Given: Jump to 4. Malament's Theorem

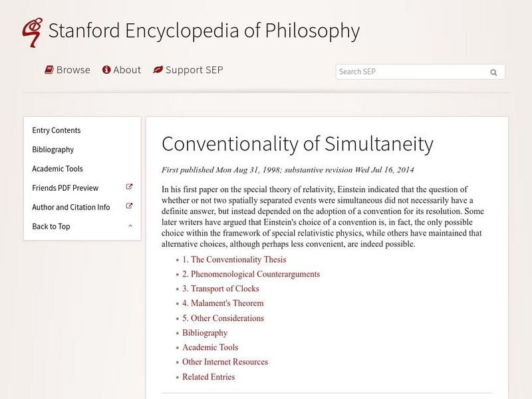Looking at the screenshot, I should (x=223, y=303).
